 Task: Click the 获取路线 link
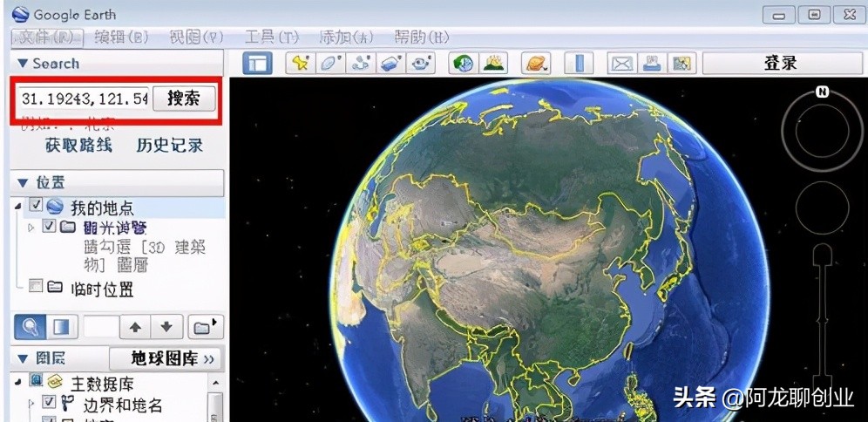(x=78, y=145)
